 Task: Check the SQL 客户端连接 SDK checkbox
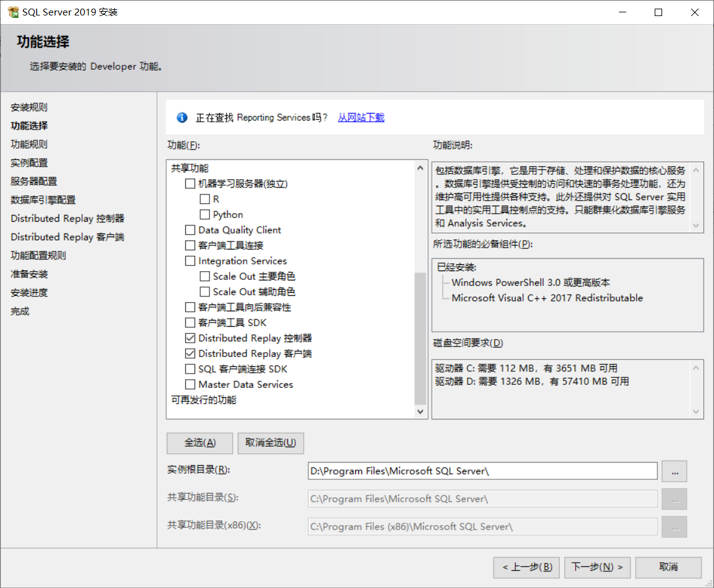click(x=190, y=369)
